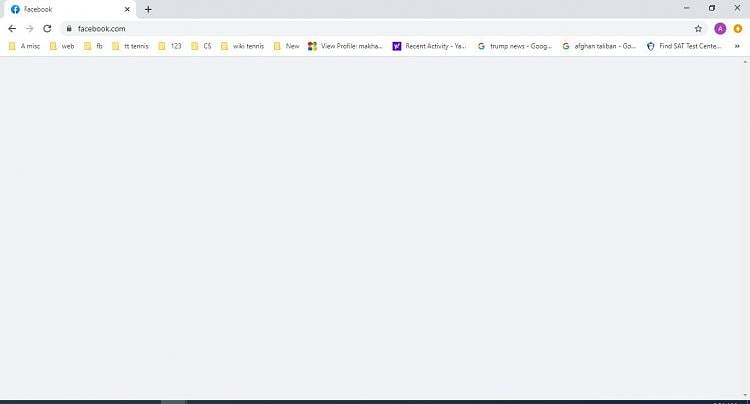The height and width of the screenshot is (404, 750).
Task: Open the 'View Profile: makha...' bookmark
Action: click(345, 46)
